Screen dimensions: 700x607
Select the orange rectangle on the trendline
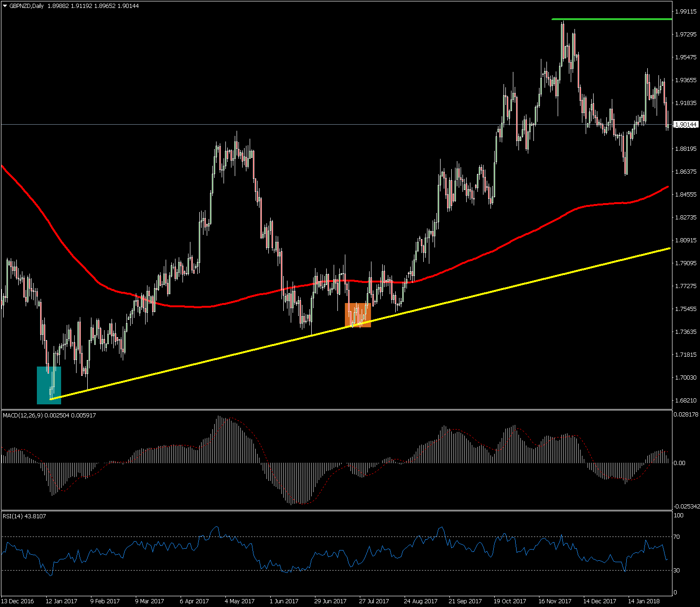click(358, 315)
